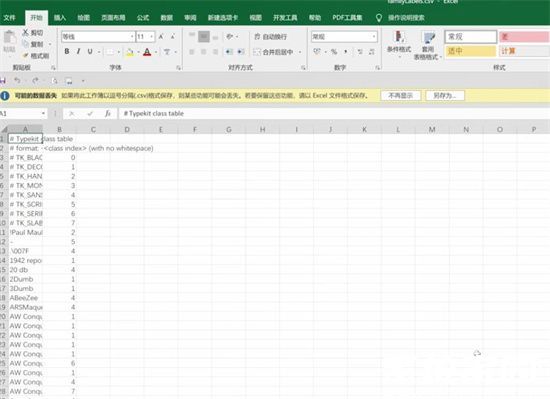
Task: Click the Paste clipboard icon
Action: (9, 38)
